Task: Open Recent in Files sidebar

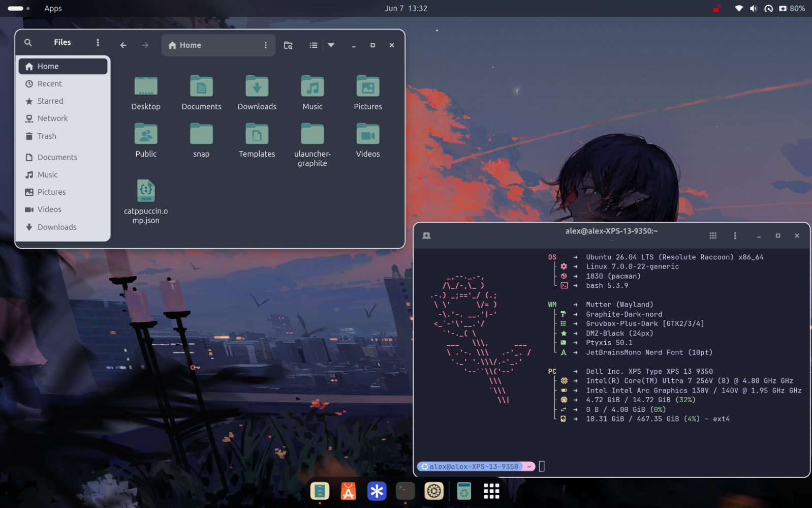Action: pyautogui.click(x=63, y=83)
